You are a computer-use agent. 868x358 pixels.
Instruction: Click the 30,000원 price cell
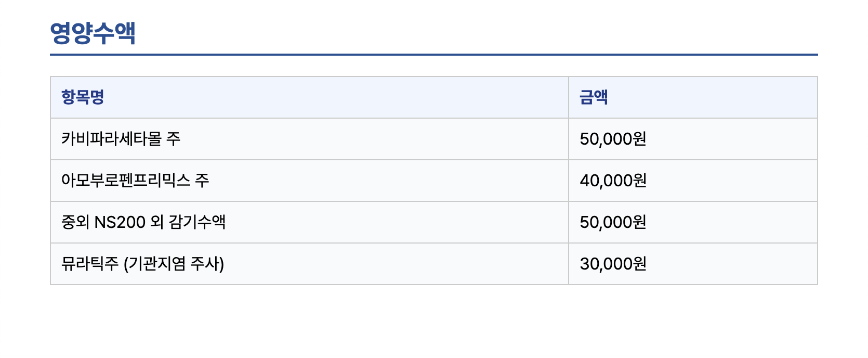pyautogui.click(x=613, y=264)
